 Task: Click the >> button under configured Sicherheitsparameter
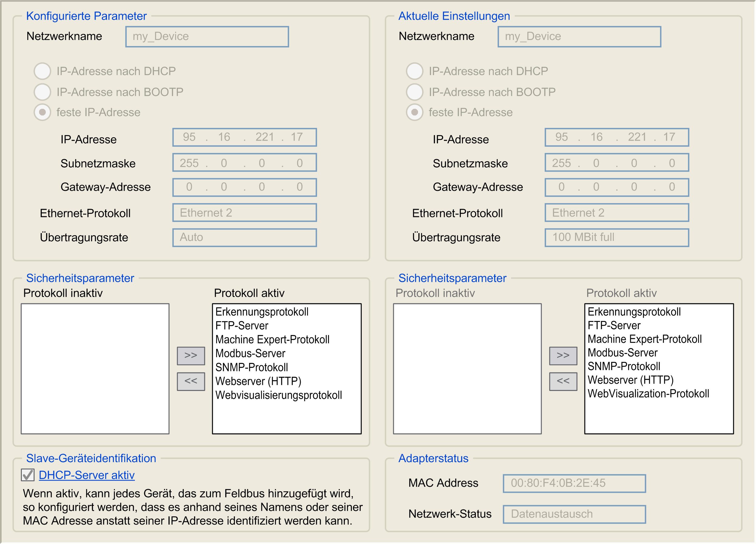point(191,356)
